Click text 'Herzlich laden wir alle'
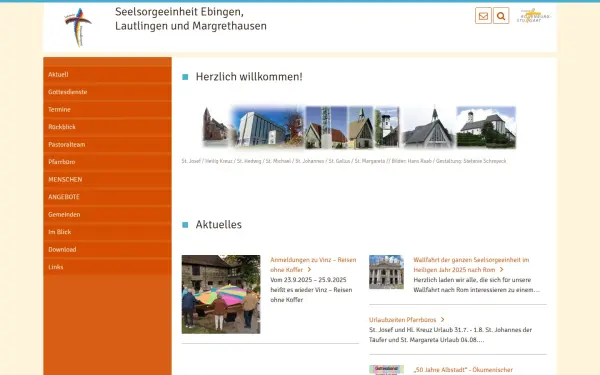 pos(445,280)
